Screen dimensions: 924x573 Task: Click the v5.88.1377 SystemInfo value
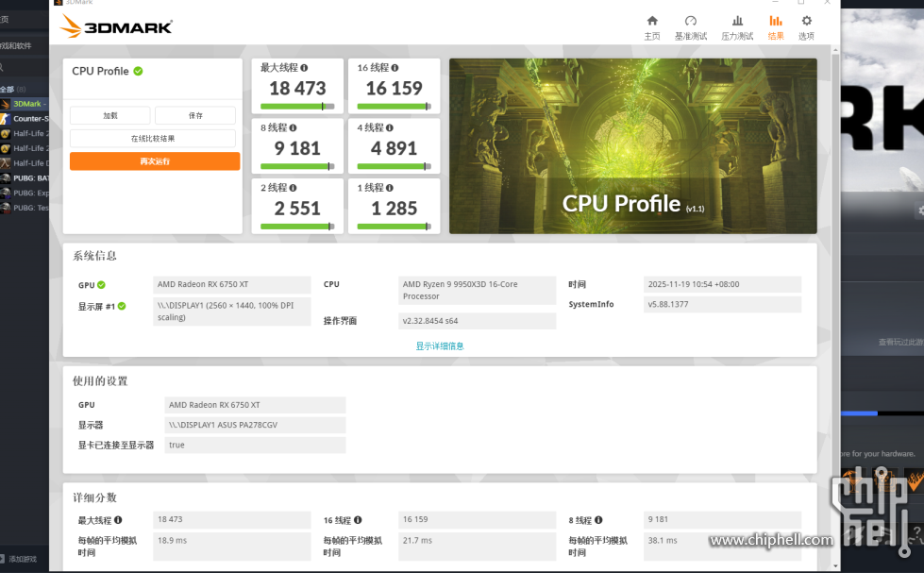722,305
